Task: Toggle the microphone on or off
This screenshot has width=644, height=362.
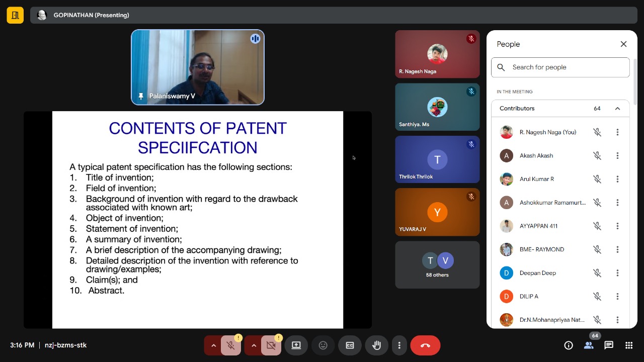Action: click(231, 345)
